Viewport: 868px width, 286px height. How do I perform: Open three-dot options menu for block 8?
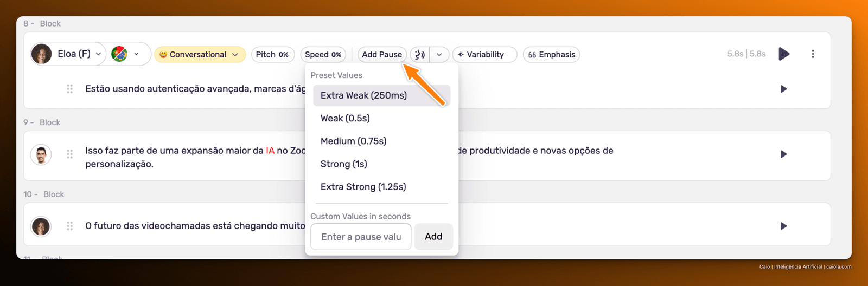[813, 54]
